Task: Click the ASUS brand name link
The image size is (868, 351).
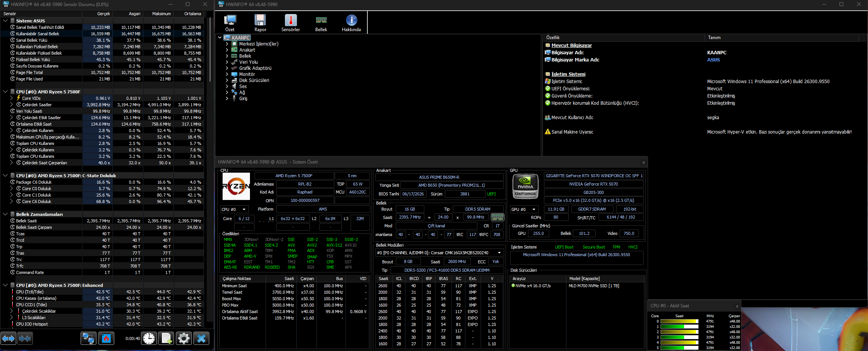Action: tap(713, 60)
